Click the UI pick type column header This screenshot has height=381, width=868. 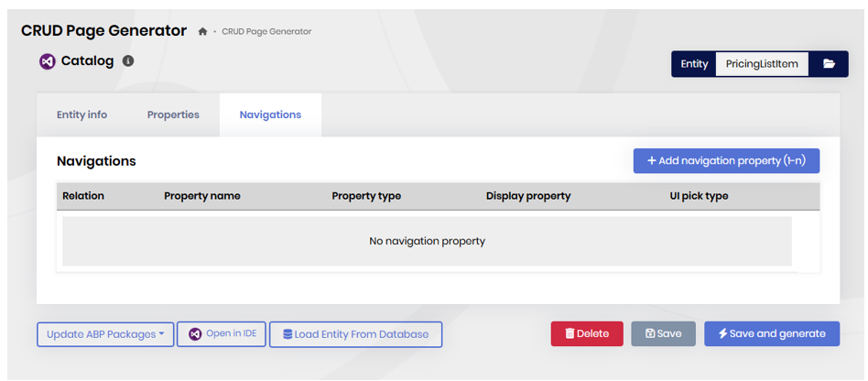click(699, 196)
